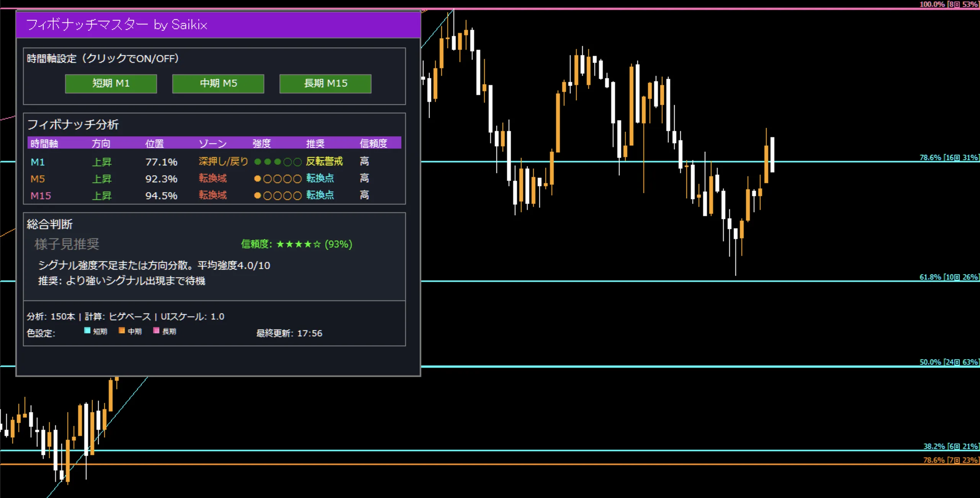Click the 50.0% [24回 63%] level label
The width and height of the screenshot is (980, 498).
(949, 362)
